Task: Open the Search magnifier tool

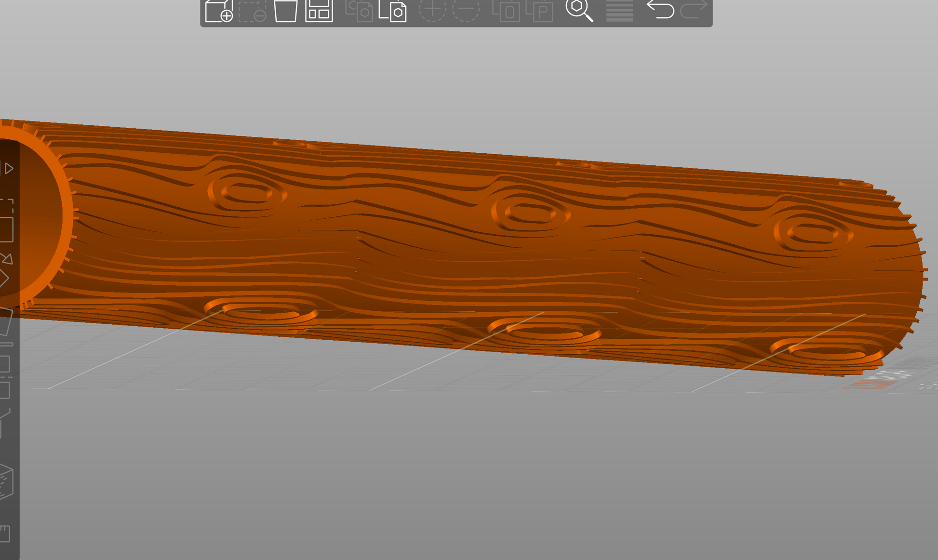Action: [x=579, y=10]
